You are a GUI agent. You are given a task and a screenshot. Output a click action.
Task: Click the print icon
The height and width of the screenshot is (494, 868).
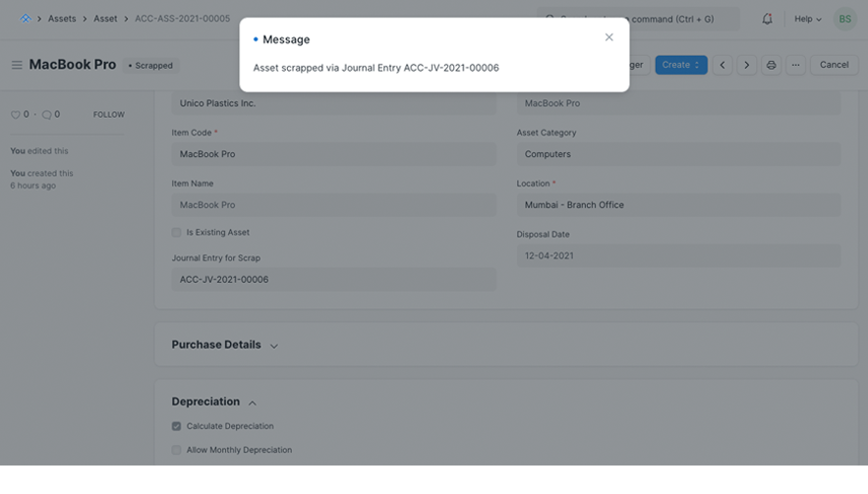pos(772,65)
